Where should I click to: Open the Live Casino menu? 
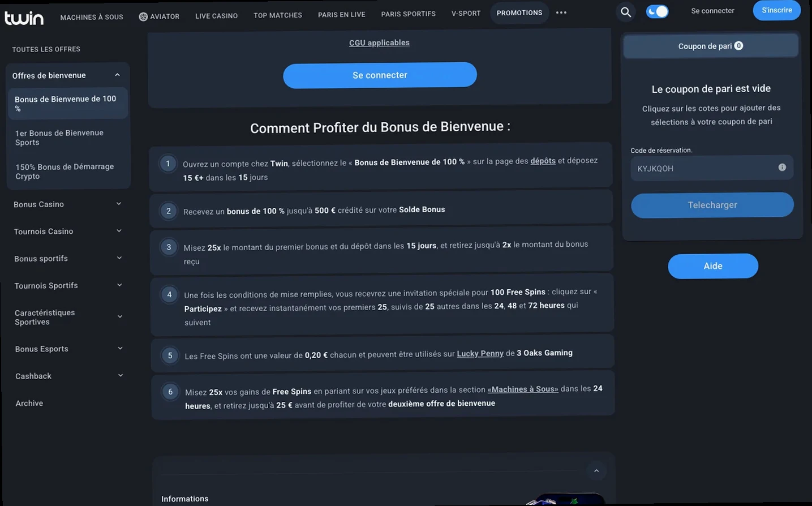[x=216, y=16]
